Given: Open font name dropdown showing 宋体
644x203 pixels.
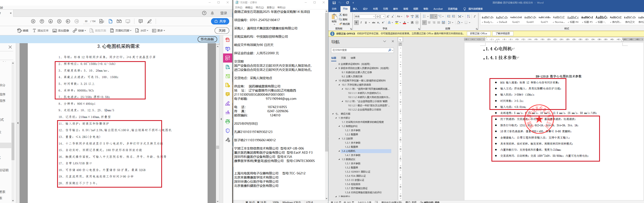Looking at the screenshot, I should [374, 17].
